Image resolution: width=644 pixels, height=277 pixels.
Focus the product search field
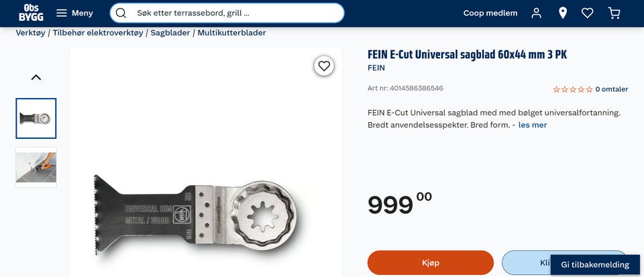[x=227, y=13]
